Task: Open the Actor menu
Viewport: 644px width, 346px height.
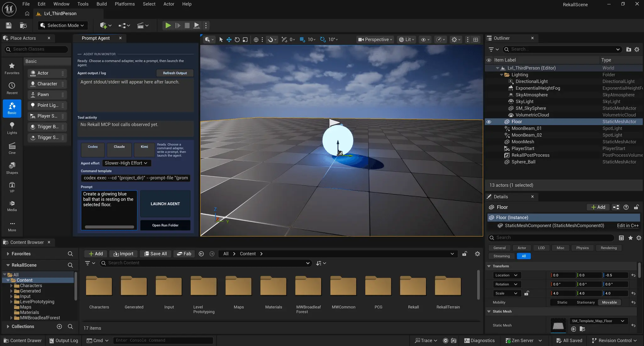Action: 169,4
